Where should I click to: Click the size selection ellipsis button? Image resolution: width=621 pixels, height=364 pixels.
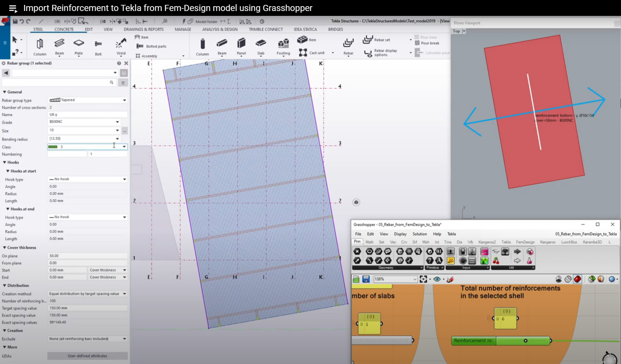pos(125,131)
